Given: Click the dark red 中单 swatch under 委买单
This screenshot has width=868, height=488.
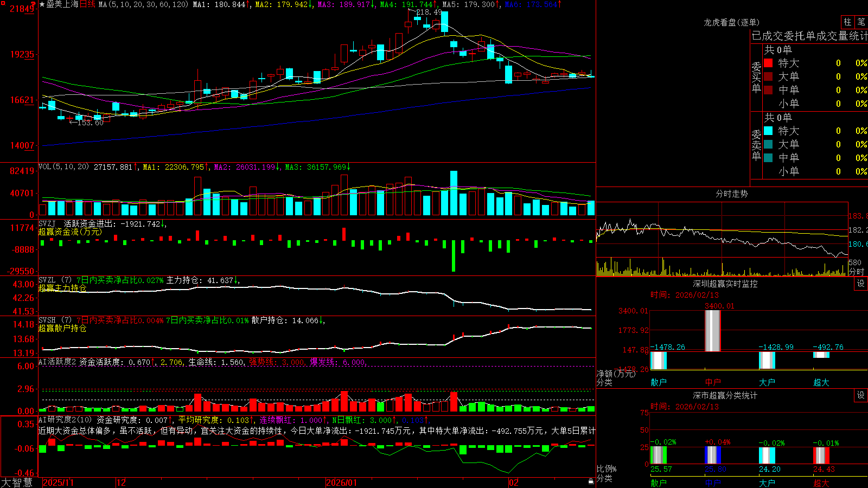Looking at the screenshot, I should coord(768,89).
